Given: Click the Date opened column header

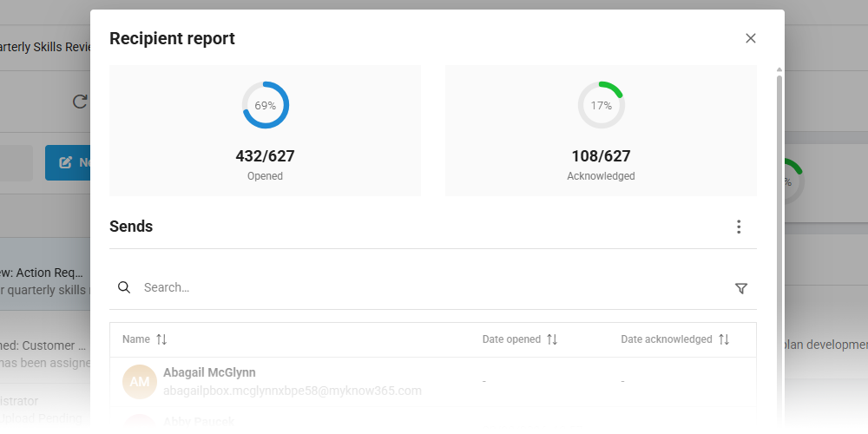Looking at the screenshot, I should coord(511,339).
